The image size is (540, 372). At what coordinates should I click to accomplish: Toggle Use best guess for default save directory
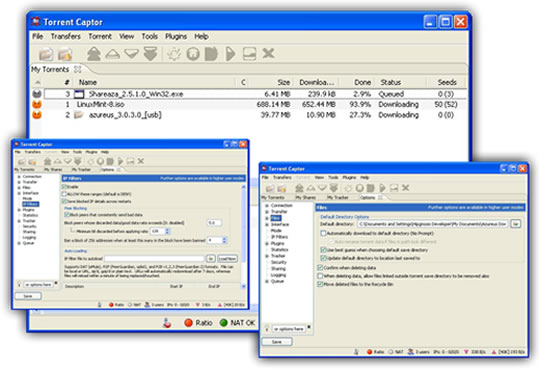323,250
